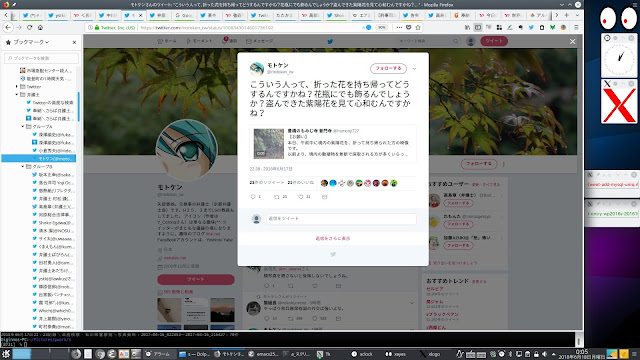640x360 pixels.
Task: Open KDE application launcher in taskbar
Action: [6, 354]
